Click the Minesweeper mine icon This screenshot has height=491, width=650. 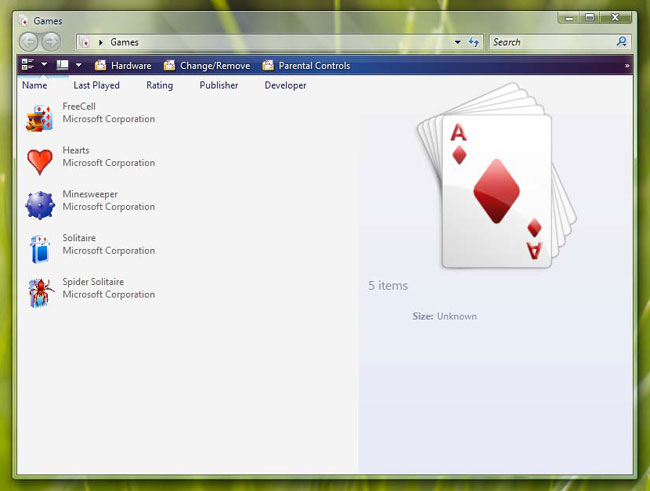pos(39,205)
